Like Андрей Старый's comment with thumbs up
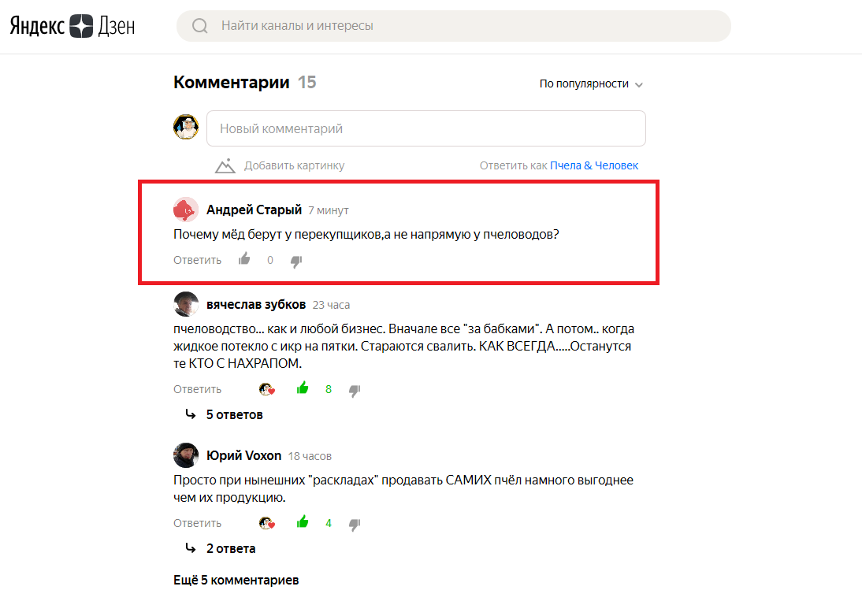862x616 pixels. (243, 258)
